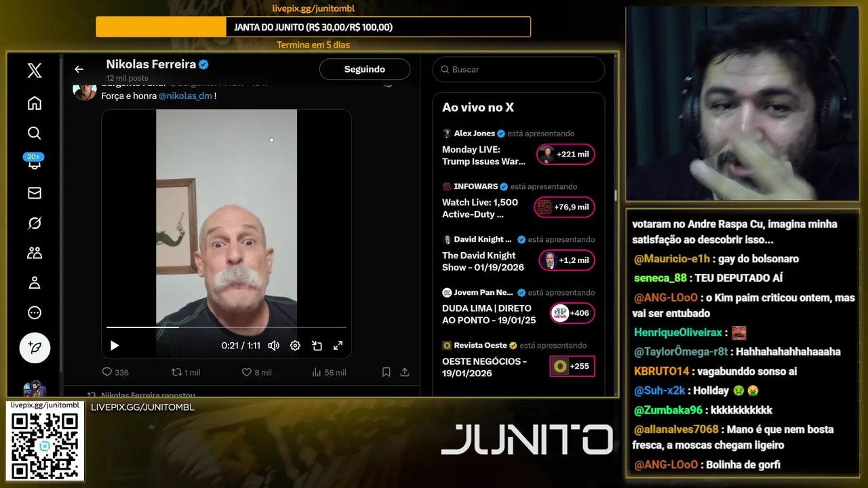View post analytics 58 mil
The image size is (868, 488).
click(328, 372)
